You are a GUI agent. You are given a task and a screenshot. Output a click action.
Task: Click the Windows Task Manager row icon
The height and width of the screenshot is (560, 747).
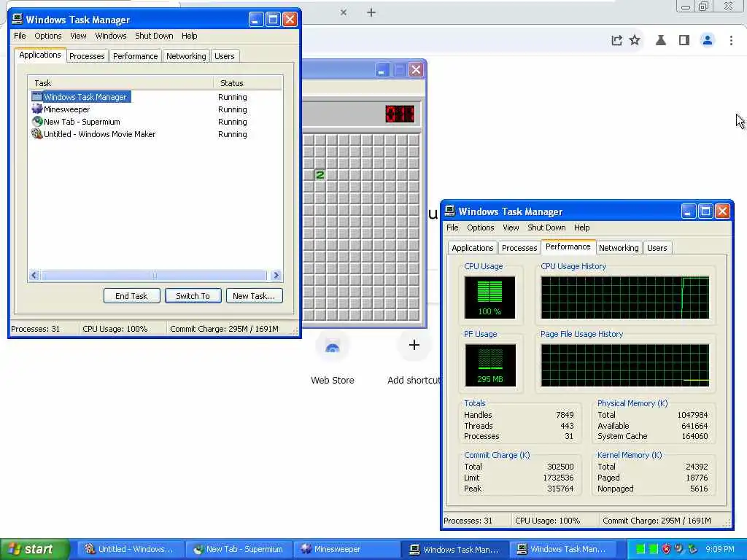37,97
